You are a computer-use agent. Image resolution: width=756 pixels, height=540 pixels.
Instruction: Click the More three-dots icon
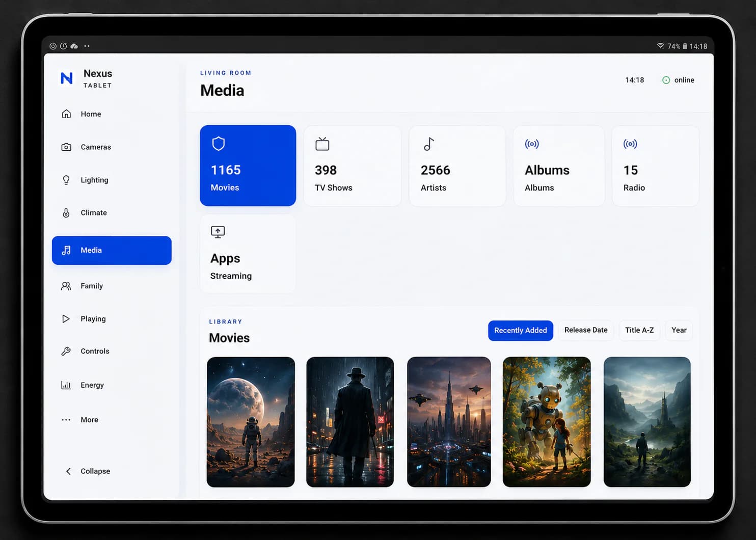[x=66, y=420]
